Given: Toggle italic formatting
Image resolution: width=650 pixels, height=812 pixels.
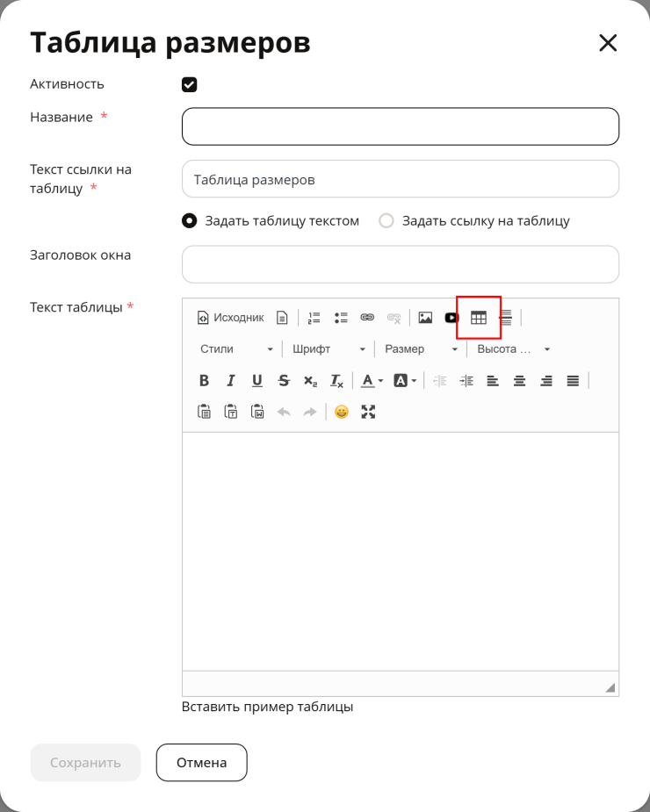Looking at the screenshot, I should tap(231, 381).
